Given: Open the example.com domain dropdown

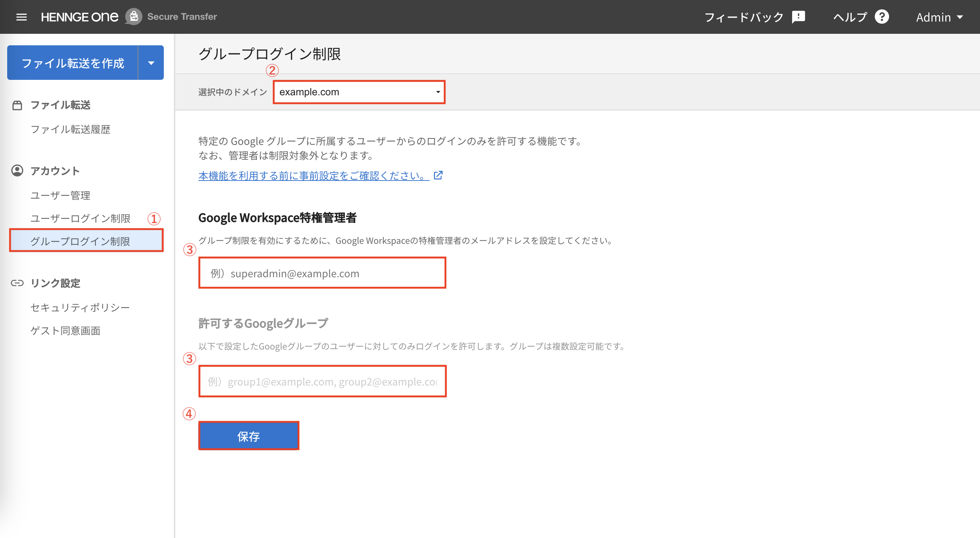Looking at the screenshot, I should pyautogui.click(x=358, y=92).
